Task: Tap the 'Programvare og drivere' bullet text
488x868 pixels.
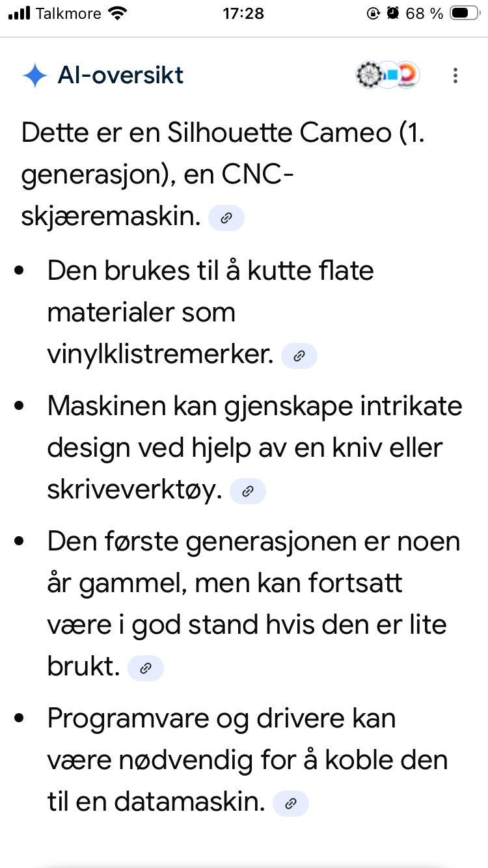Action: (247, 760)
